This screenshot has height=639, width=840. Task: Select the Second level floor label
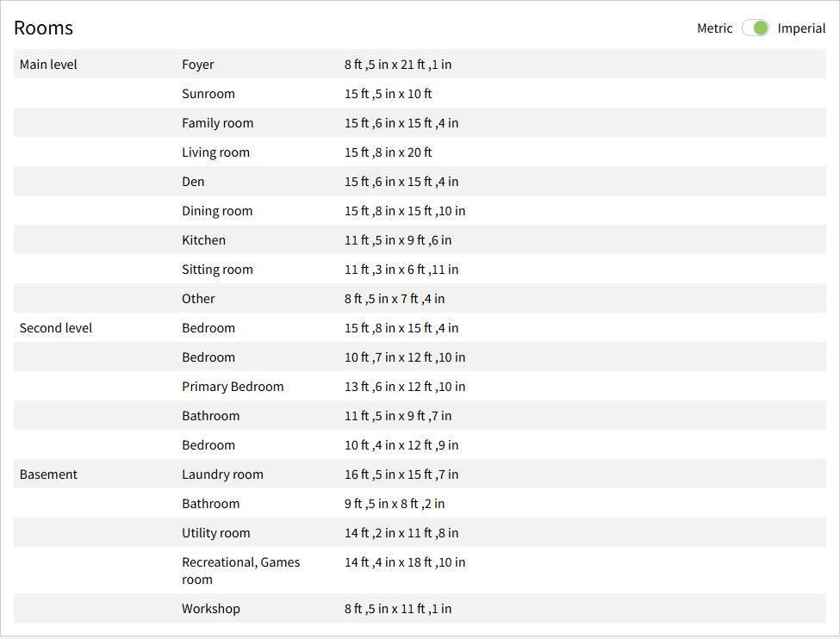(x=56, y=328)
